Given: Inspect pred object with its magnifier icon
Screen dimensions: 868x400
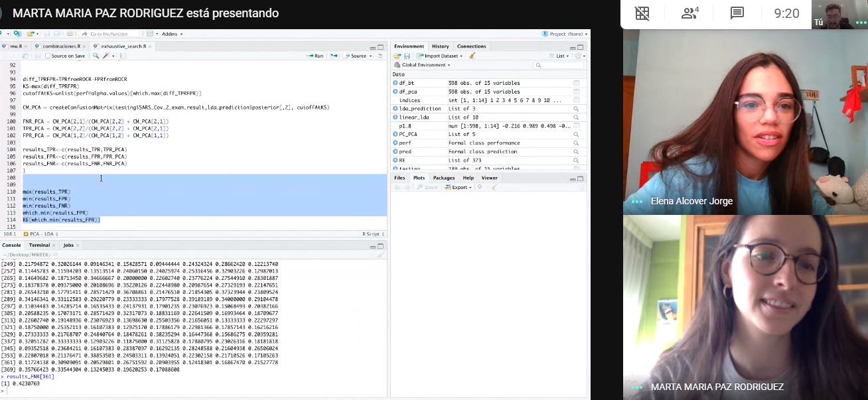Looking at the screenshot, I should click(577, 152).
